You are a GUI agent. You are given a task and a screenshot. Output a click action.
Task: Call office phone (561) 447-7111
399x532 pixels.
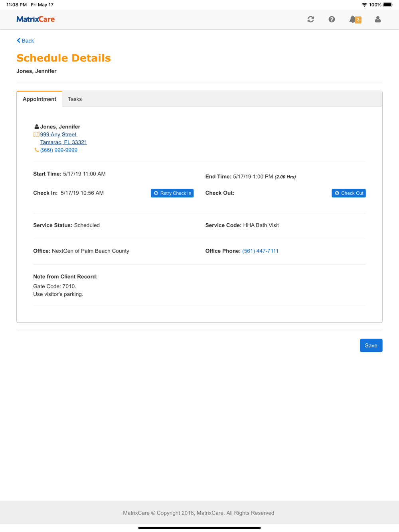click(260, 251)
